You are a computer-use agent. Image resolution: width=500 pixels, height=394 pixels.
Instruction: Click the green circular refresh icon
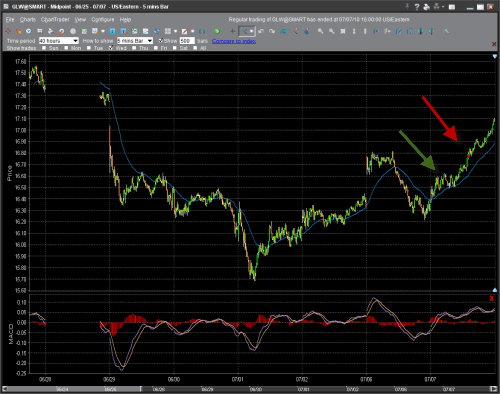217,31
